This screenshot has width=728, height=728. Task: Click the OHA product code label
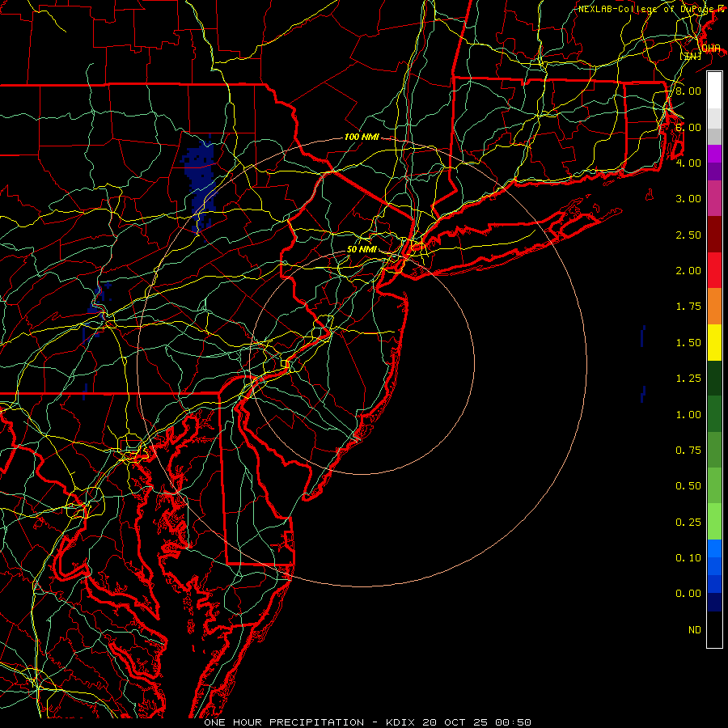click(711, 49)
